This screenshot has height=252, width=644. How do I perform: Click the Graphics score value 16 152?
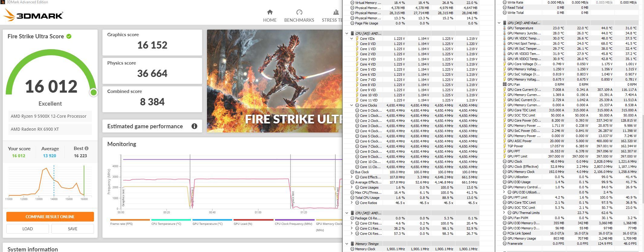[x=152, y=45]
